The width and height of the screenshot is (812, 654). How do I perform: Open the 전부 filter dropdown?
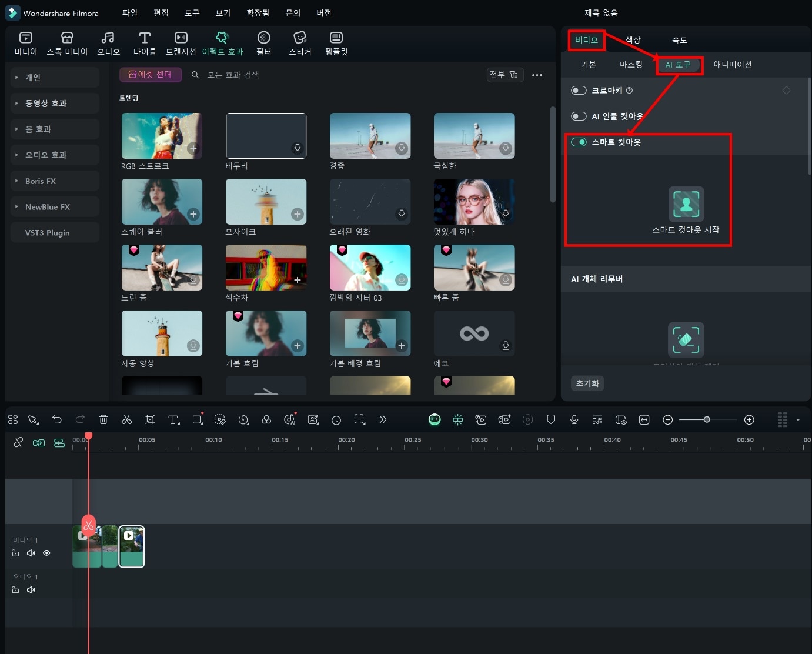(x=504, y=75)
